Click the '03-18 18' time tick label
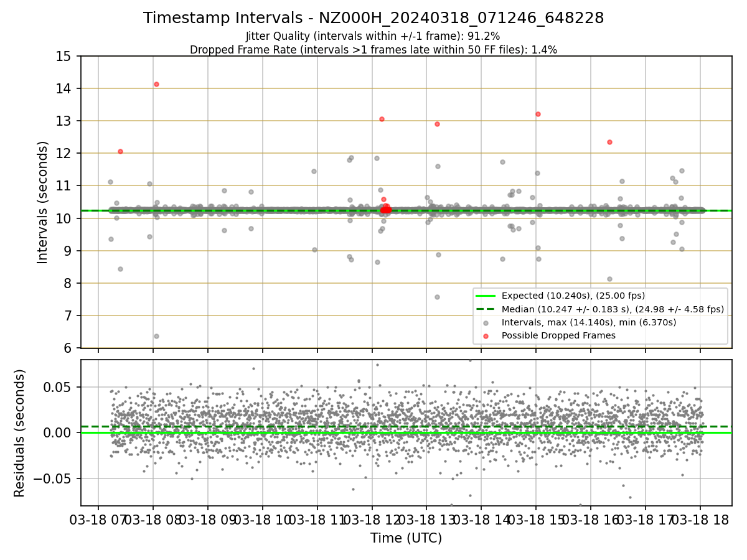The image size is (747, 560). pyautogui.click(x=700, y=520)
